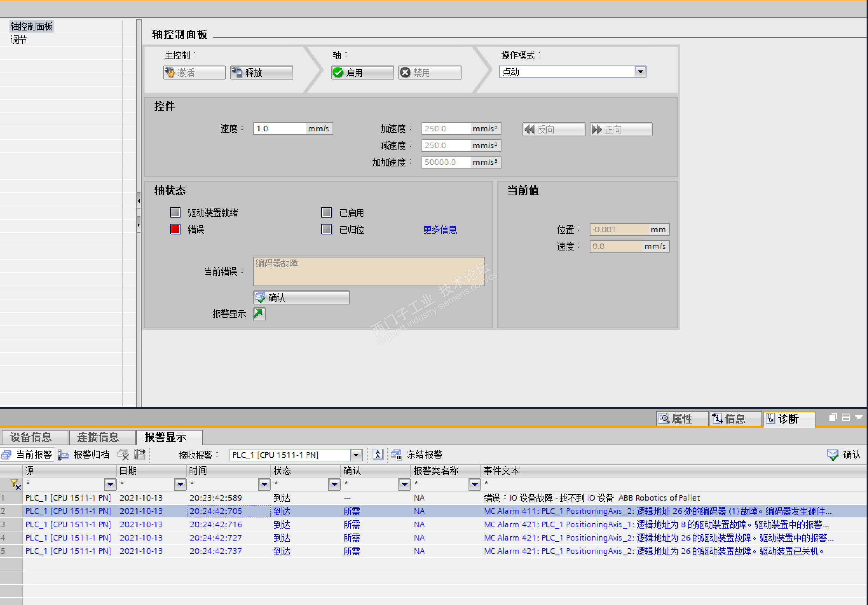Click the toolbar icon left of 冻结报警
Image resolution: width=868 pixels, height=605 pixels.
[378, 454]
